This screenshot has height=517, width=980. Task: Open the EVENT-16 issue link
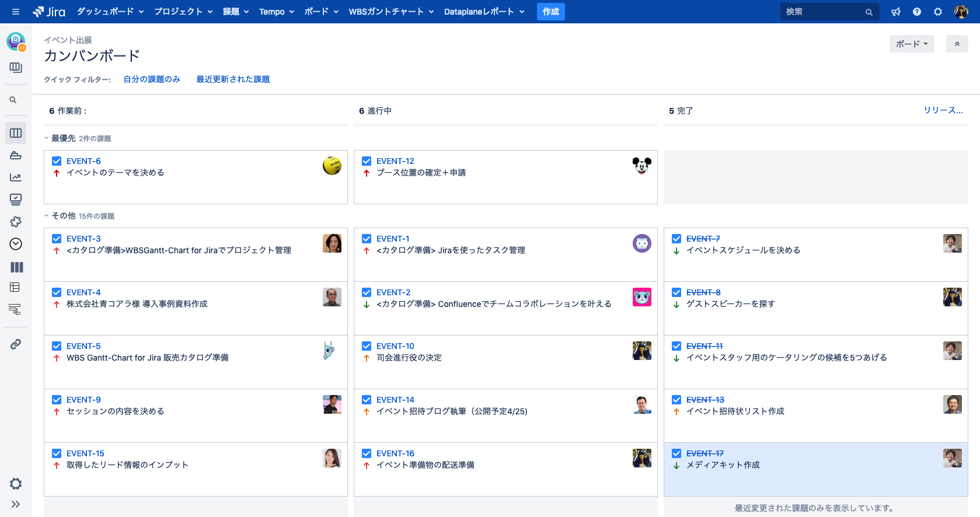pyautogui.click(x=395, y=453)
